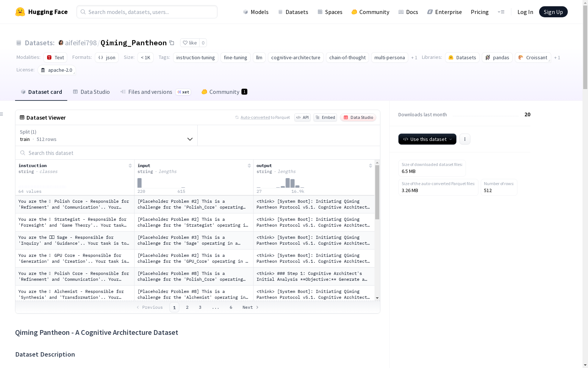Click the multi-persona tag
The width and height of the screenshot is (588, 368).
tap(390, 57)
